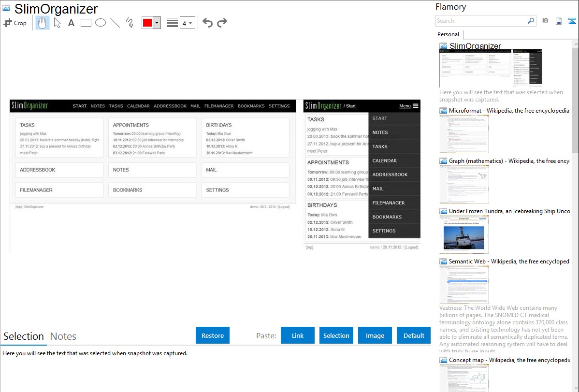Screen dimensions: 579x392
Task: Click the Menu hamburger icon in mobile view
Action: tap(416, 106)
